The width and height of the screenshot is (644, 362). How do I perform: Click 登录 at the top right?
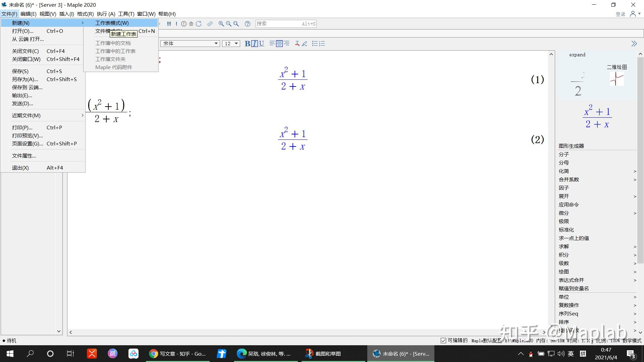[620, 14]
